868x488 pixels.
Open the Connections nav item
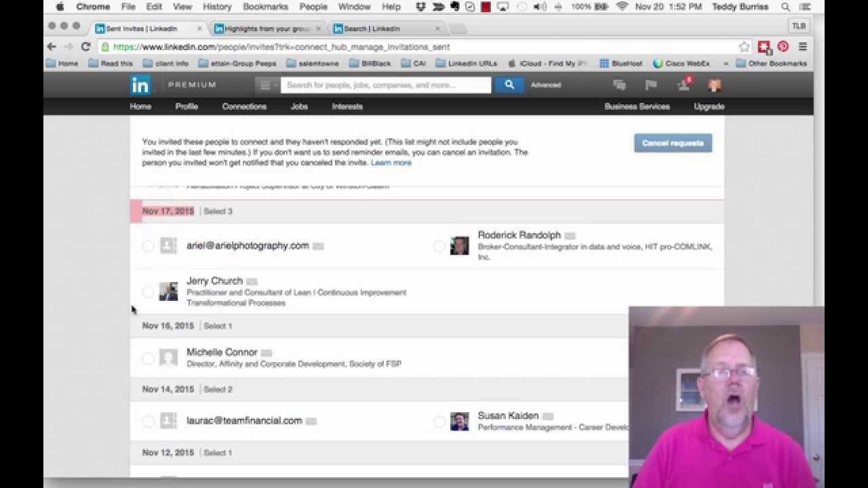click(244, 106)
